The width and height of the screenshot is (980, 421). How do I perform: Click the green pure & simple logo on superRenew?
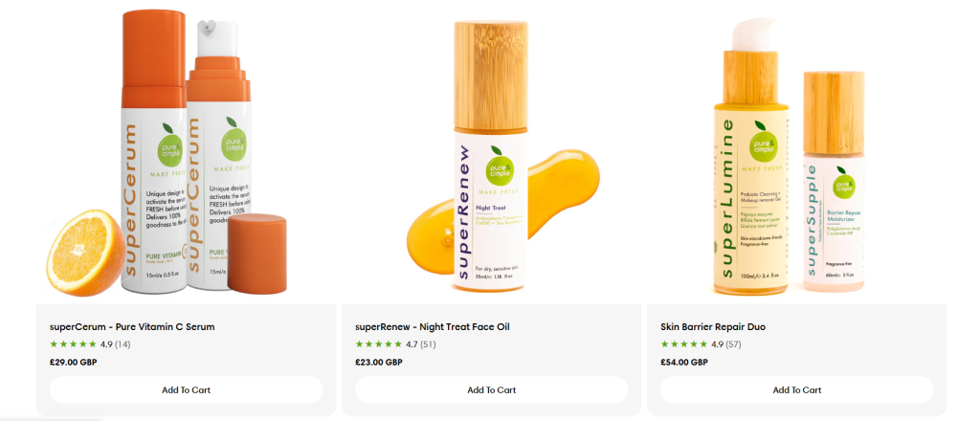click(499, 166)
